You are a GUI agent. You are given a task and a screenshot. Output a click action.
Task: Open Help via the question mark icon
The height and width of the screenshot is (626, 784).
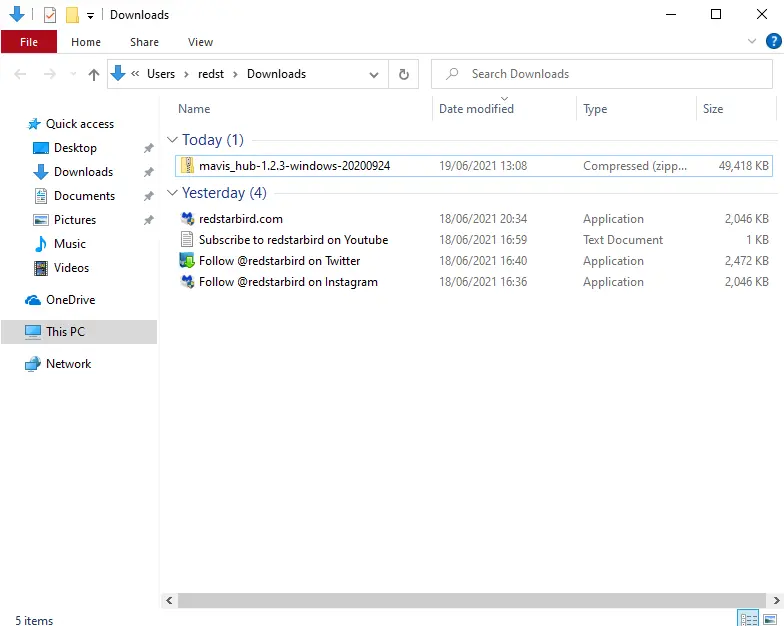click(774, 41)
